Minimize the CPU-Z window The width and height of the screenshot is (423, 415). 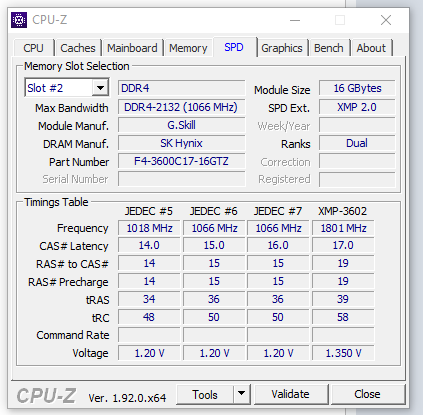[x=295, y=21]
